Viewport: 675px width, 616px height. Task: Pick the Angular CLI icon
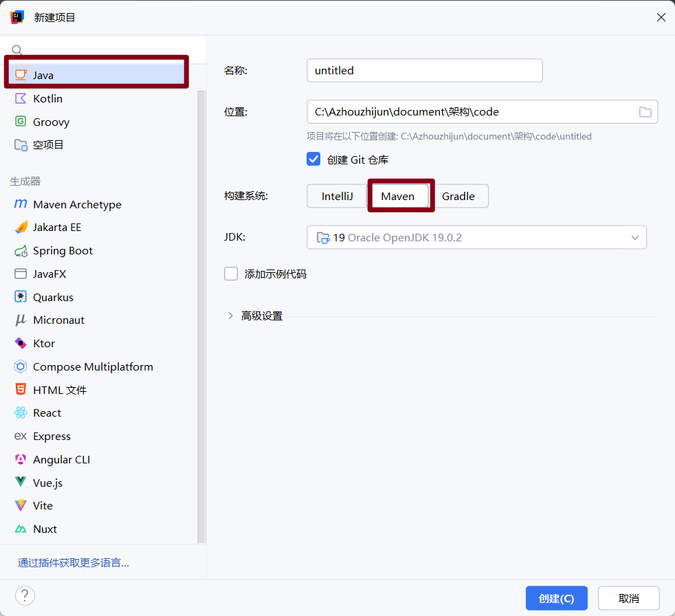[21, 459]
